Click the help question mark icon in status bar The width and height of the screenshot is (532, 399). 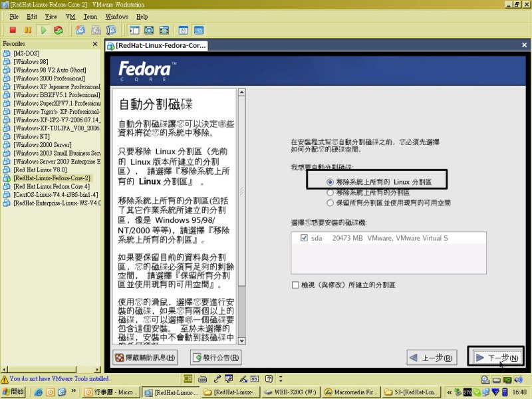point(269,378)
